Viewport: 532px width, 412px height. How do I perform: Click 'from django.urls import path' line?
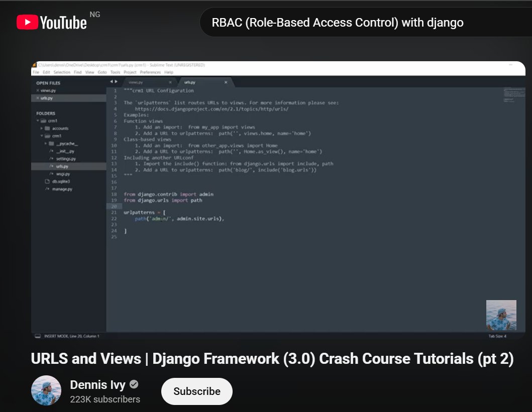pos(163,200)
